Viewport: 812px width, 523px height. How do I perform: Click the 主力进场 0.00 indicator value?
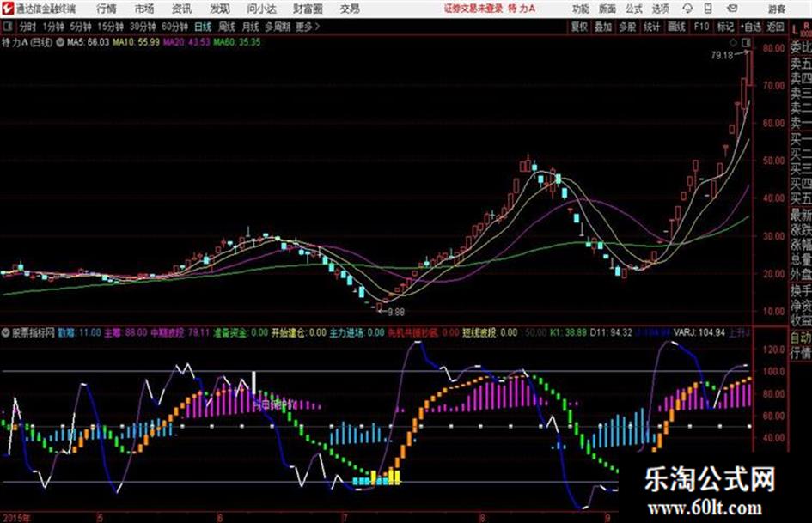click(x=357, y=333)
